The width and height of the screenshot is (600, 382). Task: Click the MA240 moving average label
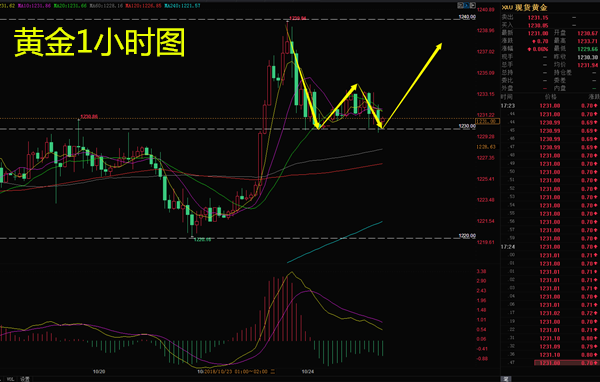pos(182,6)
